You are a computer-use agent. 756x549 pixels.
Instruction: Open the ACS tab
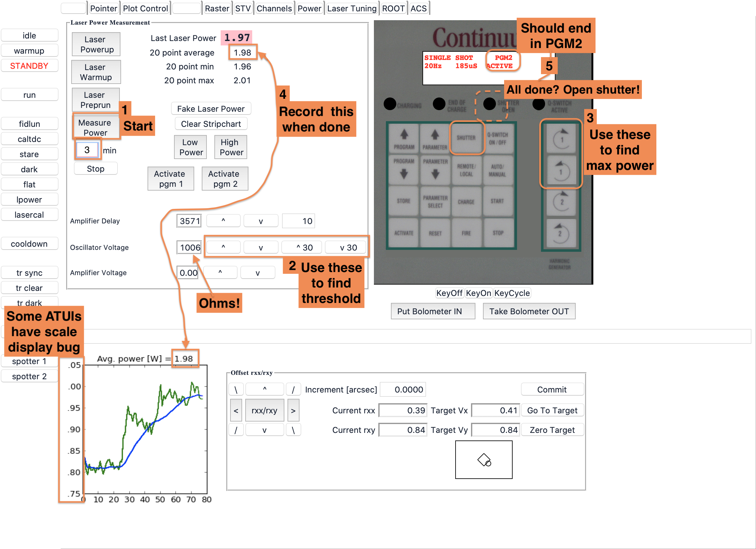point(418,8)
